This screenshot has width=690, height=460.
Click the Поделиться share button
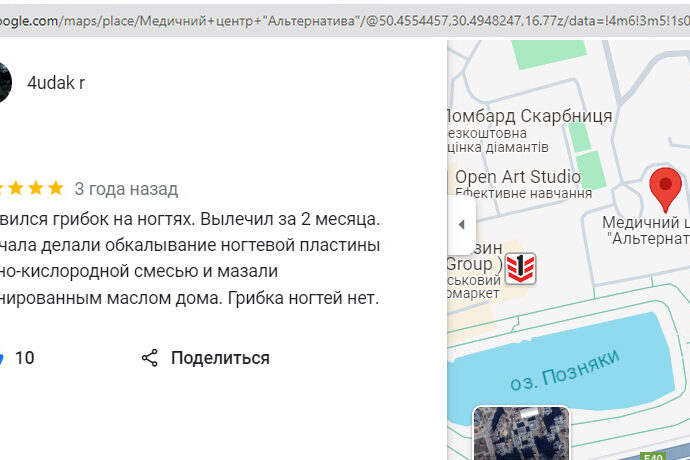[x=219, y=358]
